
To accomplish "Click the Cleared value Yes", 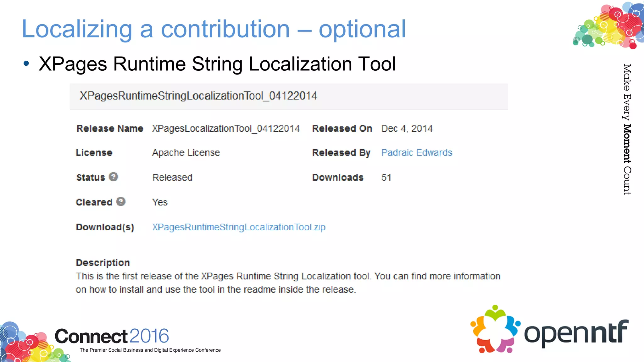I will [x=160, y=202].
